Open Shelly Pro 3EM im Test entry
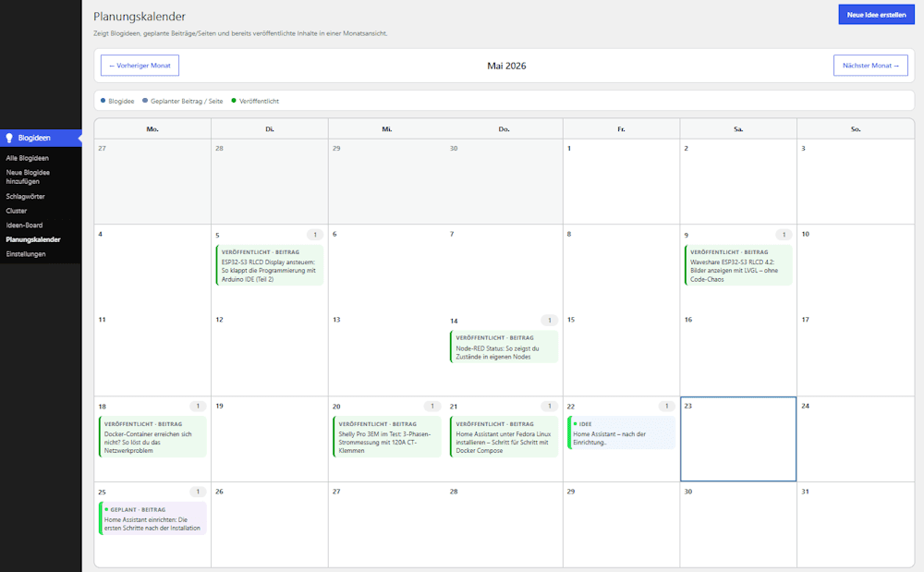Image resolution: width=924 pixels, height=572 pixels. tap(386, 437)
